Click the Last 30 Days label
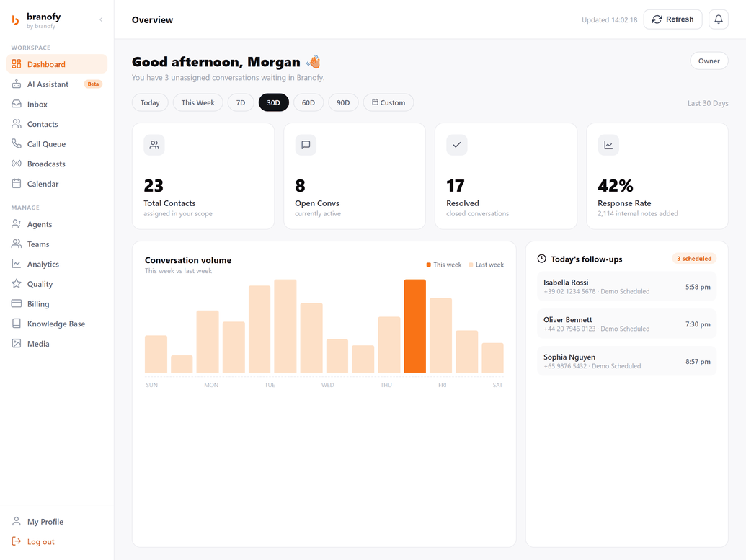The width and height of the screenshot is (746, 560). click(708, 103)
